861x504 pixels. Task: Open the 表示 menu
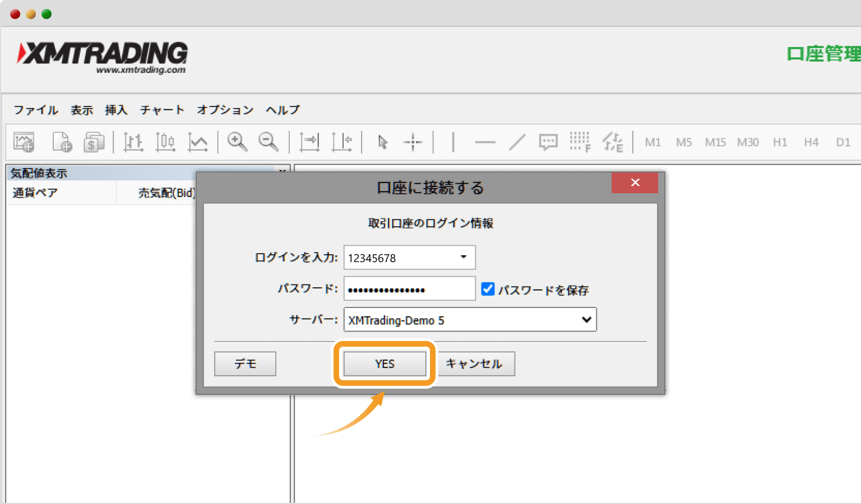(82, 110)
